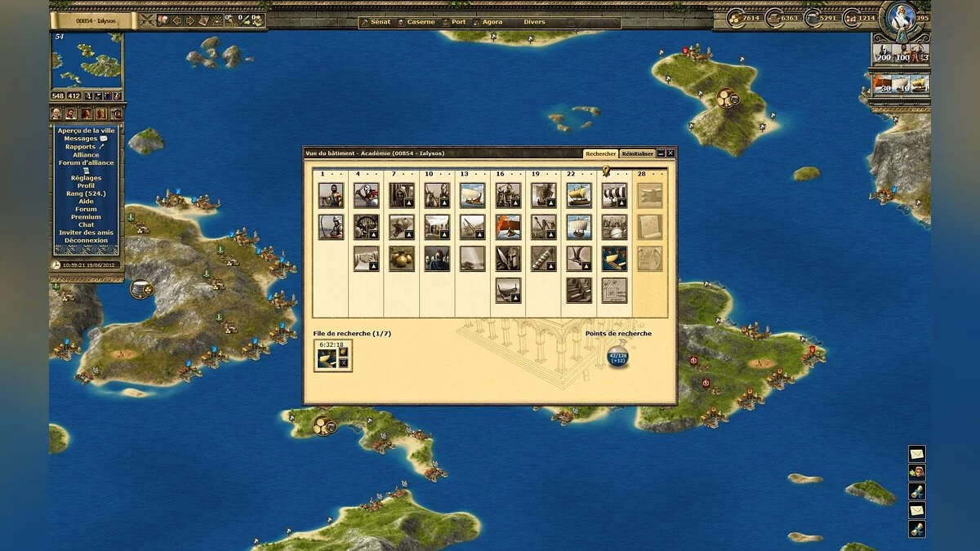
Task: Click the 548 coordinate field under minimap
Action: click(x=57, y=96)
